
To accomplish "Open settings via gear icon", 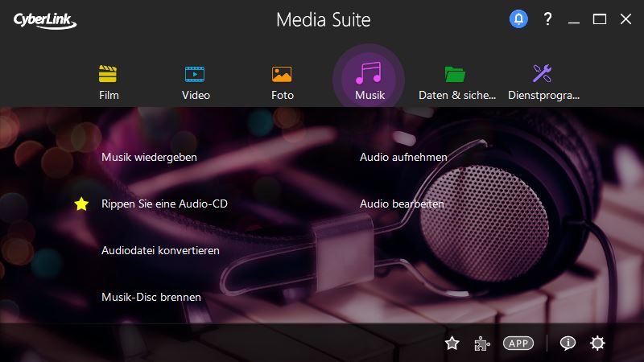I will 597,343.
